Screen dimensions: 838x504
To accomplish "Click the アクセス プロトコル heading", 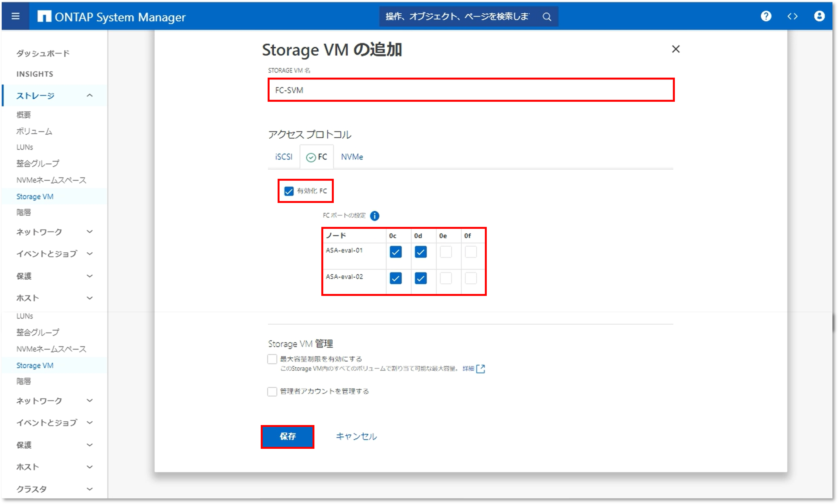I will 309,135.
